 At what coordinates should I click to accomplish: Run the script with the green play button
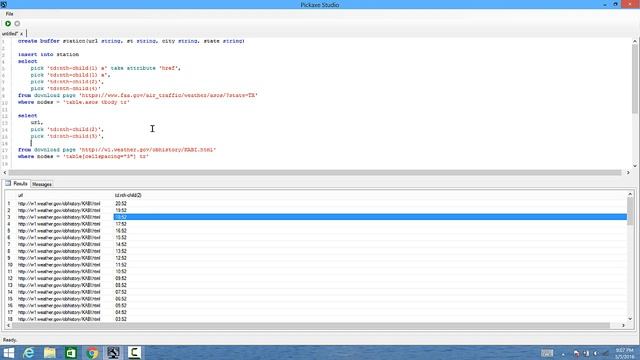point(8,24)
